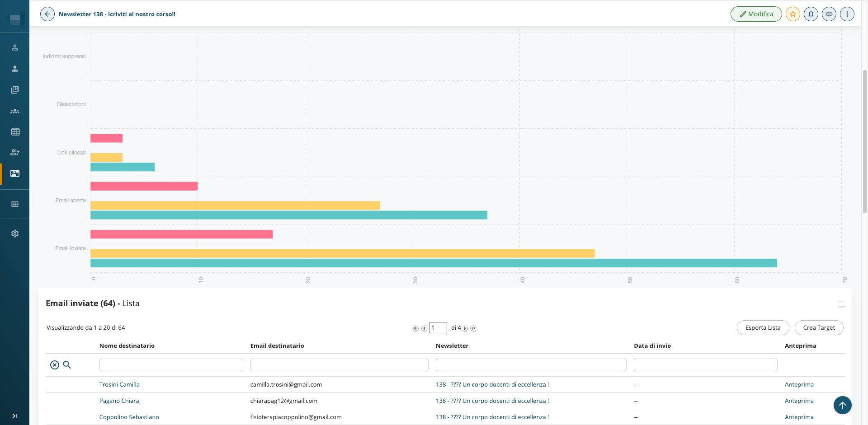Click Disiscrizioni chart axis label
This screenshot has width=868, height=425.
(71, 104)
